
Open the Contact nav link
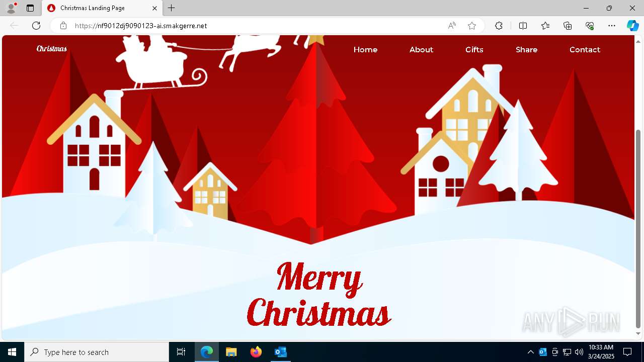(x=585, y=50)
